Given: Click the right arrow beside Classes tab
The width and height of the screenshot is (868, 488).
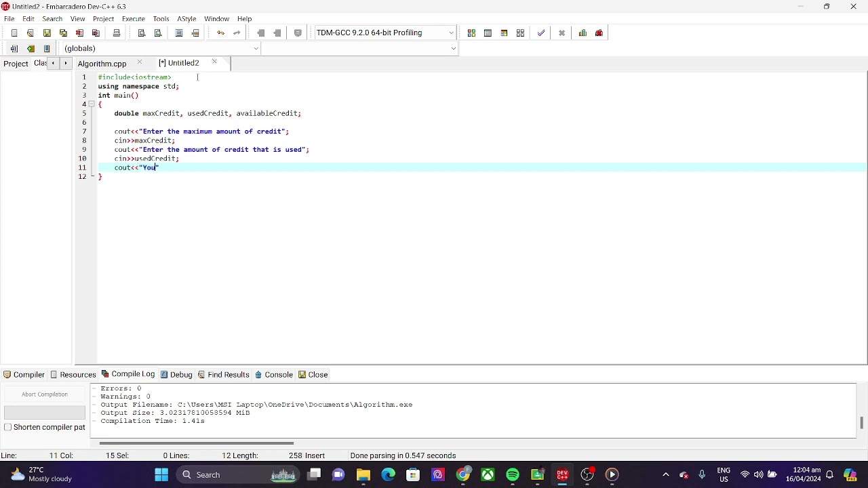Looking at the screenshot, I should tap(65, 63).
